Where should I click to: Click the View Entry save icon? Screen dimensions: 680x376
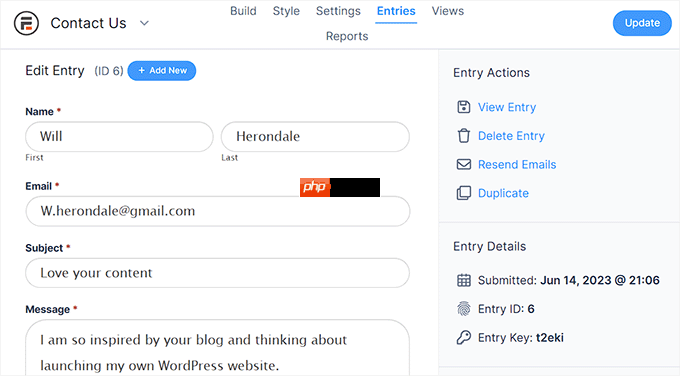(464, 107)
